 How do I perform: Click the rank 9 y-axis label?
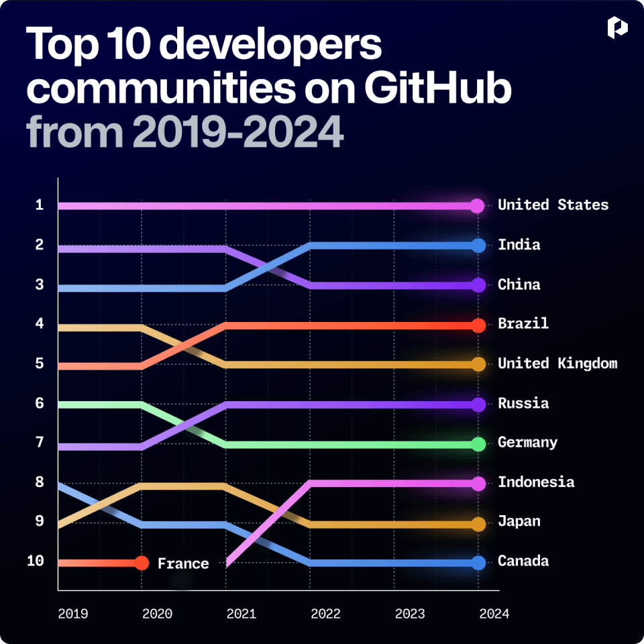pos(40,521)
